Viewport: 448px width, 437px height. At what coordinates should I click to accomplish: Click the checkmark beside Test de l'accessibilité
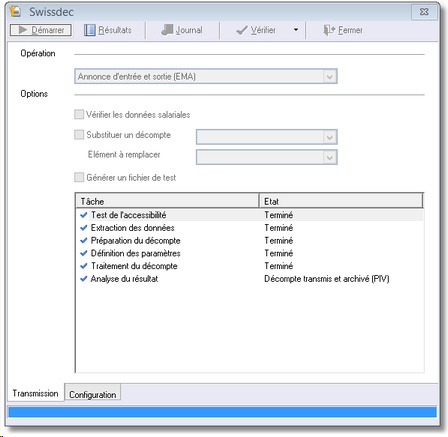point(84,215)
